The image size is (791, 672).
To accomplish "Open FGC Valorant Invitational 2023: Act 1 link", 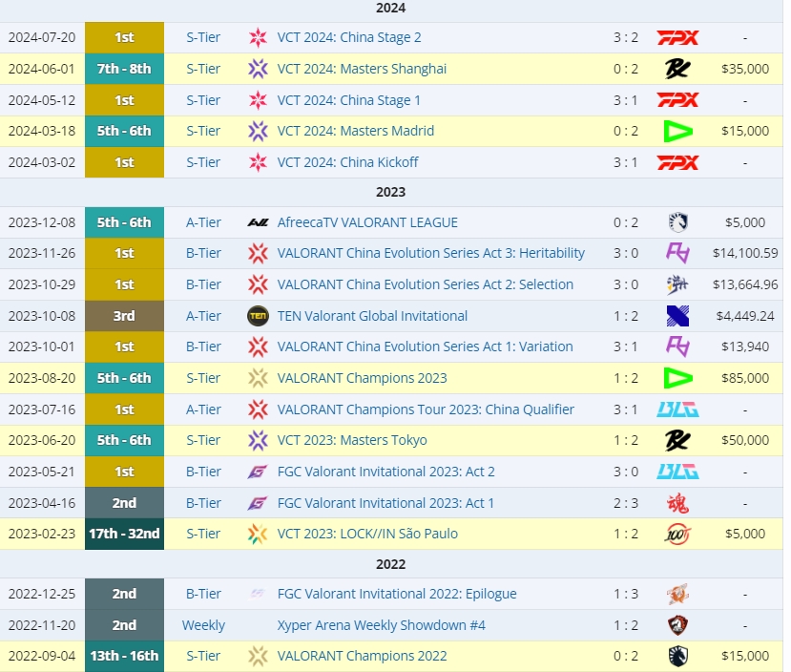I will pos(385,503).
